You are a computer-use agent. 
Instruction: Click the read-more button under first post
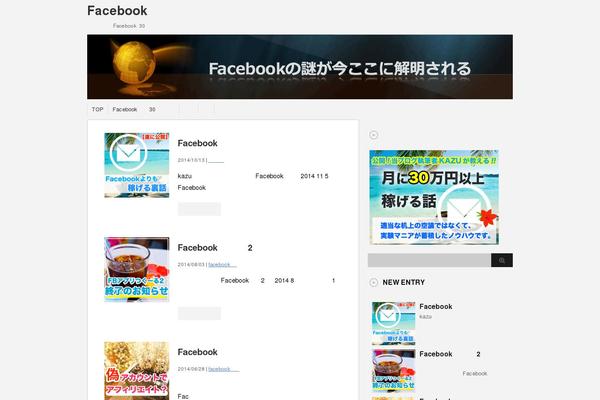[x=199, y=209]
